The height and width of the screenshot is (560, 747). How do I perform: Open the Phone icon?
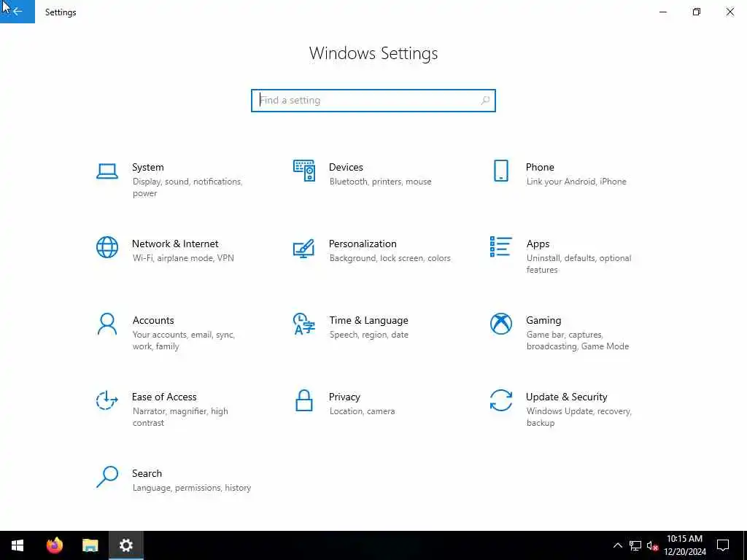tap(500, 171)
